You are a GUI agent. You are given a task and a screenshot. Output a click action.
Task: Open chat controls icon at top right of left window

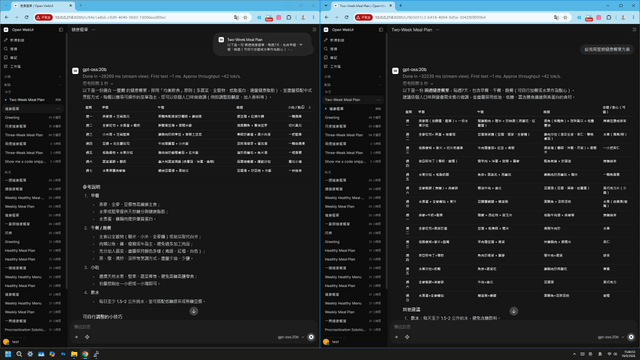coord(314,30)
